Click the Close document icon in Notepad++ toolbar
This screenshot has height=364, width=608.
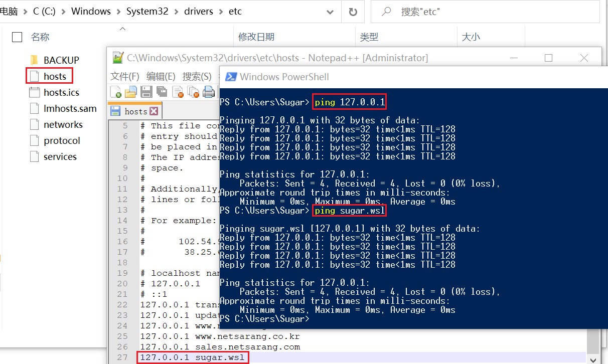(x=178, y=92)
